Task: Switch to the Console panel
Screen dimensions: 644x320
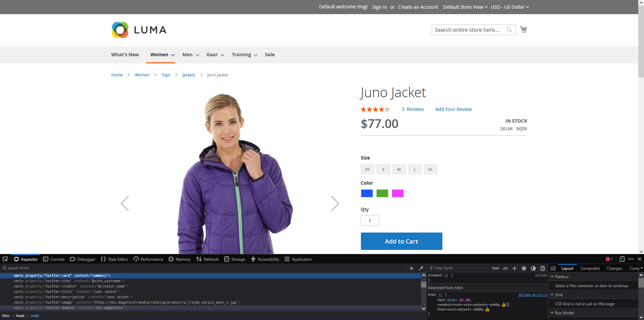Action: pyautogui.click(x=54, y=259)
